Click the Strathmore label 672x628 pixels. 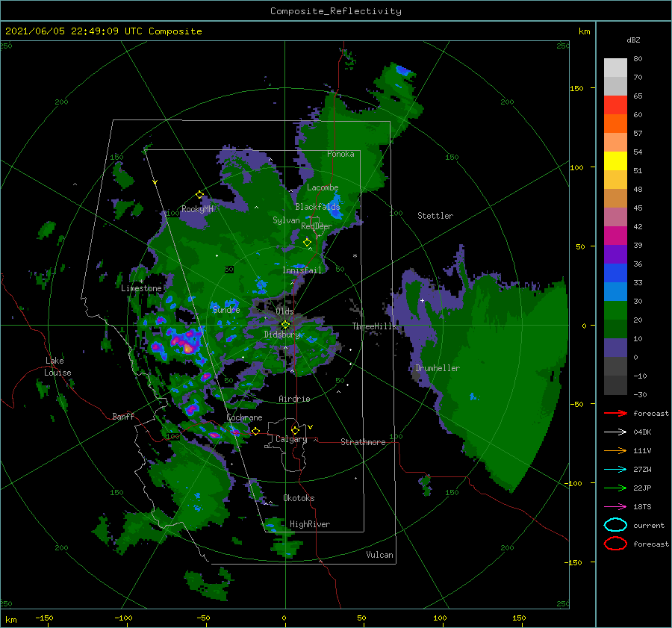(363, 442)
